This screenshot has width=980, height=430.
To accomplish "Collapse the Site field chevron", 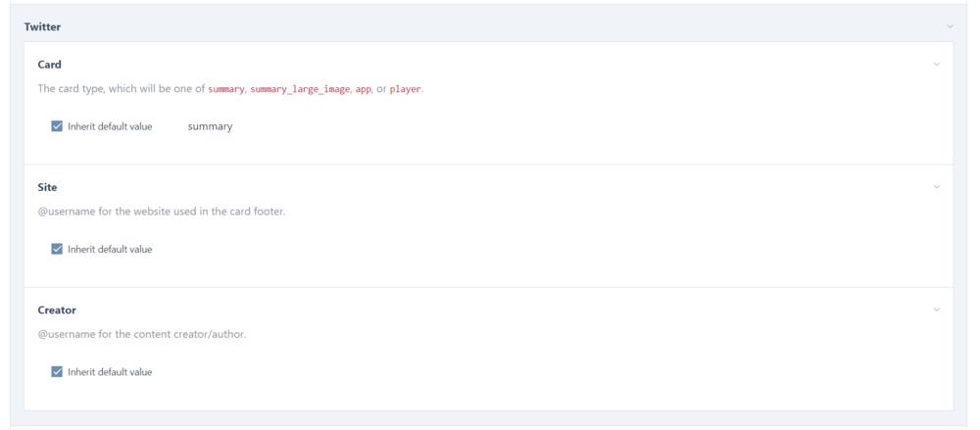I will click(x=936, y=187).
